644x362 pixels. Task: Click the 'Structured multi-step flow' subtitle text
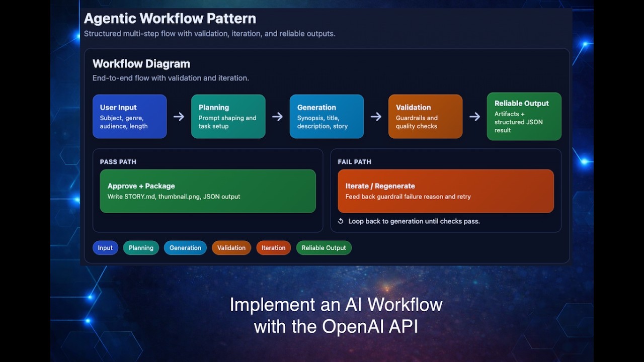(x=210, y=34)
